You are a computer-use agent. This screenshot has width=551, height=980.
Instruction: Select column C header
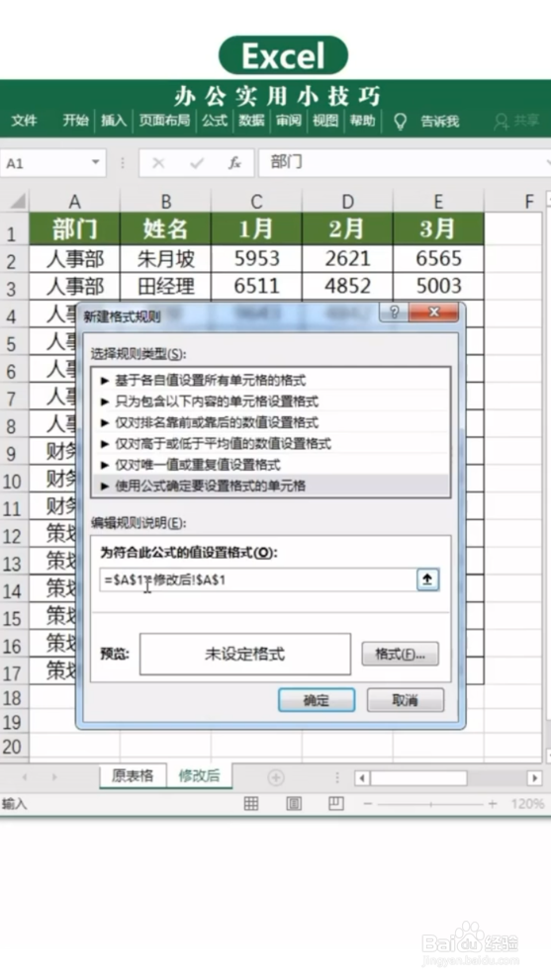coord(256,202)
